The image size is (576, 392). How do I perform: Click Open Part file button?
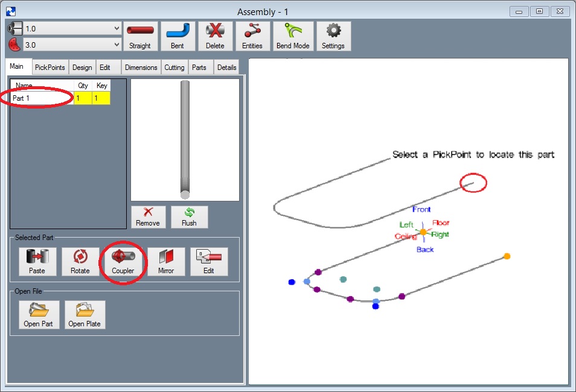point(39,315)
